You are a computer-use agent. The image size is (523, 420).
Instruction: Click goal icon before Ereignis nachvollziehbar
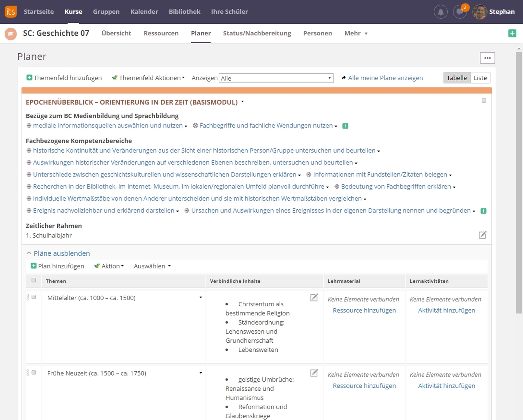(x=29, y=211)
